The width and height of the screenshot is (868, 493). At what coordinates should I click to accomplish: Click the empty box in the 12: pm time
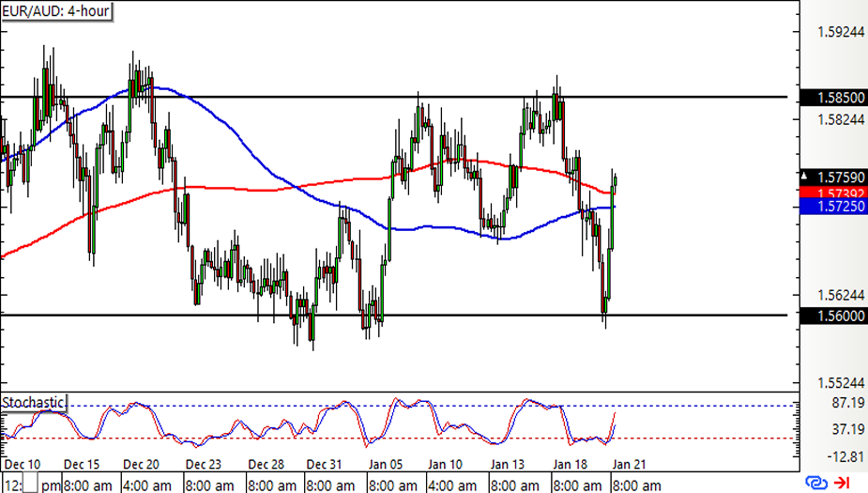31,485
